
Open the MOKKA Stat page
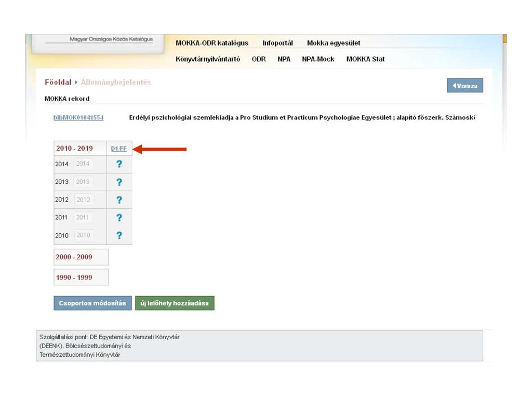[365, 59]
